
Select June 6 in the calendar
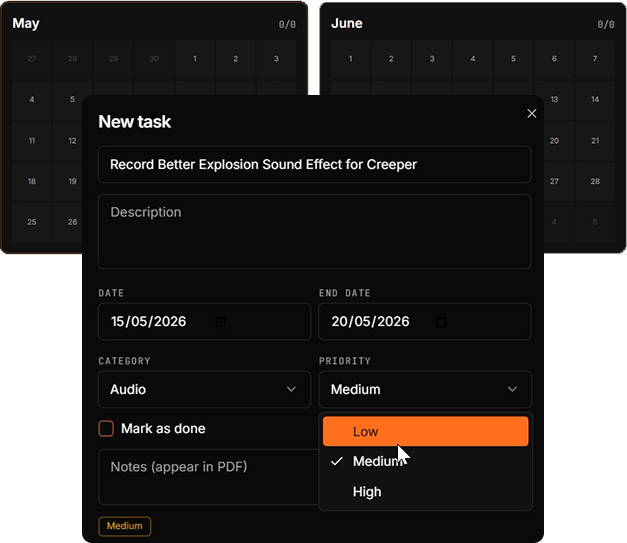click(554, 59)
